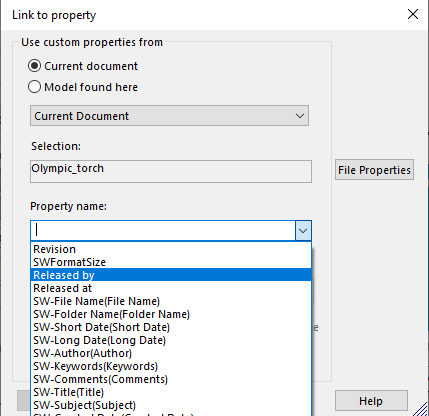Open the Current Document dropdown
This screenshot has width=429, height=416.
pos(169,116)
